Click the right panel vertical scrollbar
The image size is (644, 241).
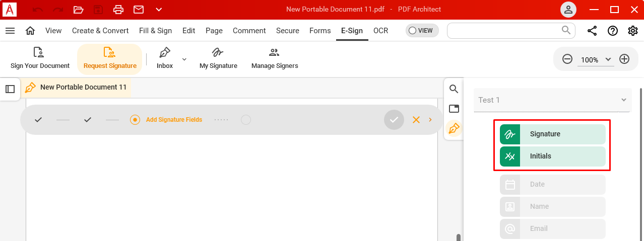click(641, 165)
